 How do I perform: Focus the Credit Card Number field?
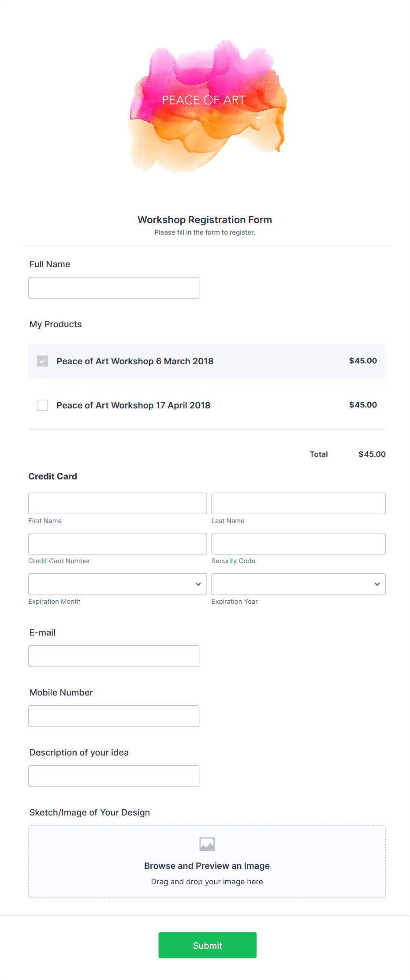[117, 543]
